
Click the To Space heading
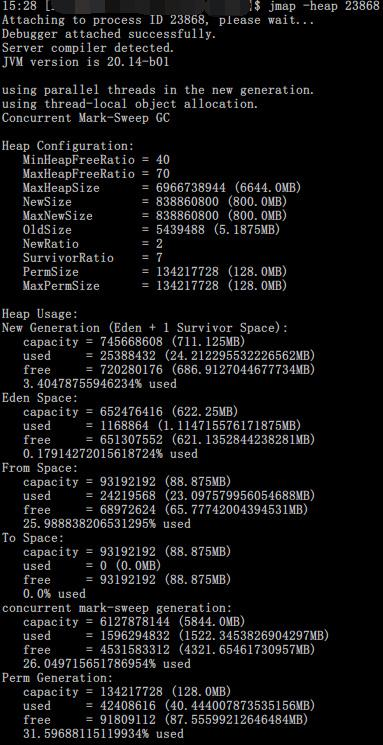(x=33, y=538)
